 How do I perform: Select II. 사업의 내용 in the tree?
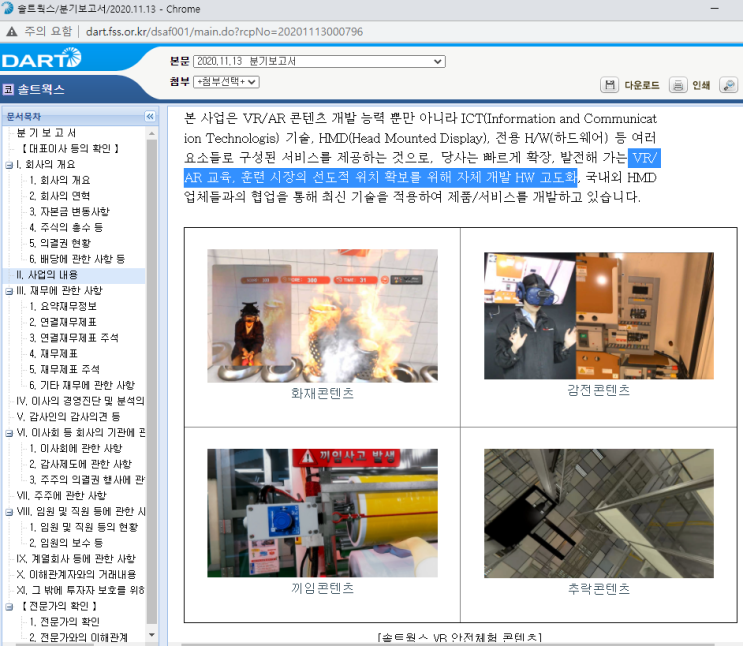click(x=47, y=275)
